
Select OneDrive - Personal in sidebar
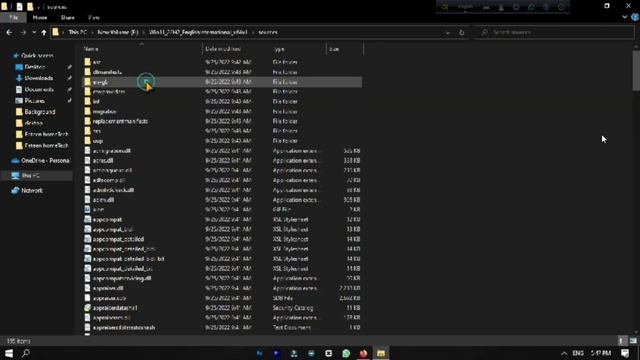click(41, 160)
